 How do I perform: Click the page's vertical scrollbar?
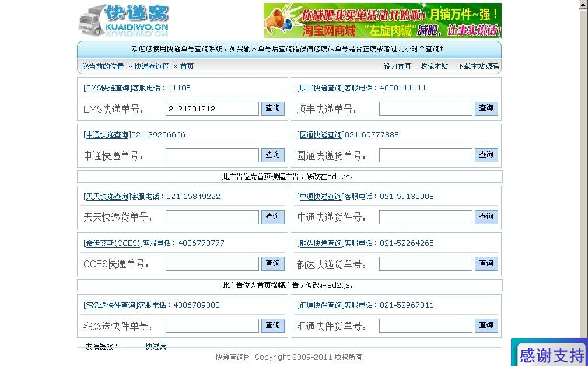click(583, 183)
